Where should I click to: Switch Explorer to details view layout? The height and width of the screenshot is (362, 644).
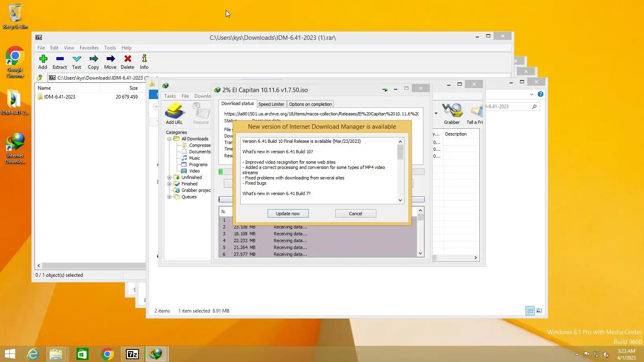pyautogui.click(x=530, y=311)
